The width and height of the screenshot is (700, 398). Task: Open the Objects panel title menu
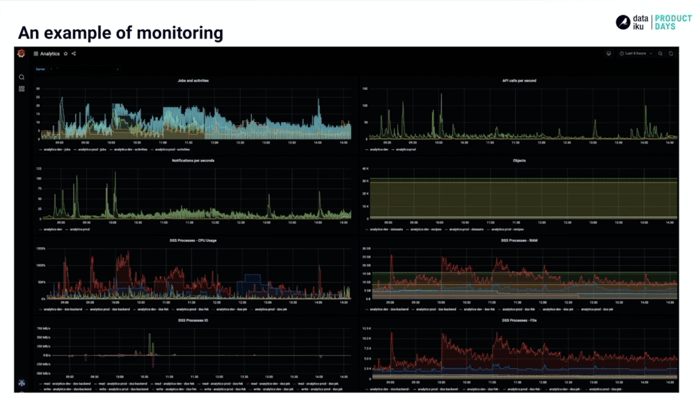point(519,161)
